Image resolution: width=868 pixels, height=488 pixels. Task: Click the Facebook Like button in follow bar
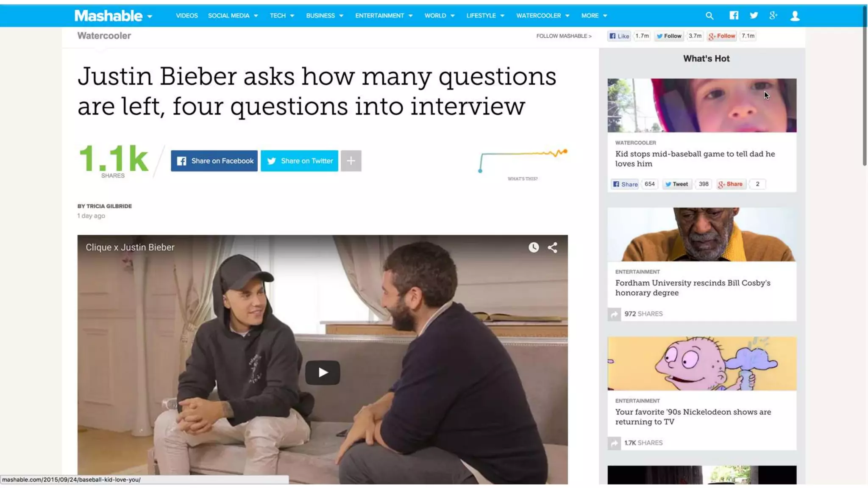[x=619, y=36]
